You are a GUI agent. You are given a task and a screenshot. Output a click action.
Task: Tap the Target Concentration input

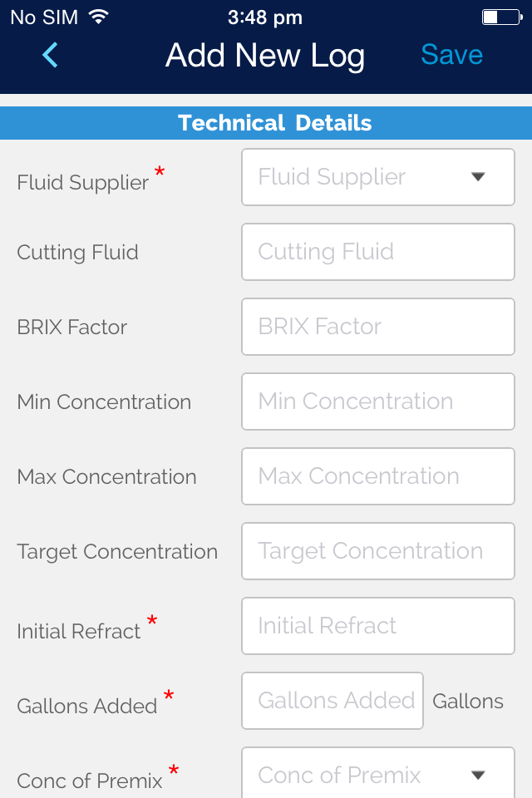click(x=377, y=551)
